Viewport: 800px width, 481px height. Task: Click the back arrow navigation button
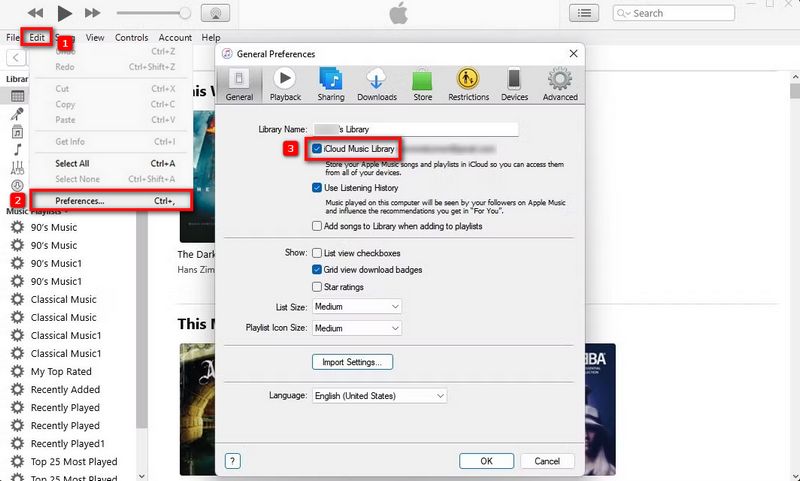click(x=16, y=57)
